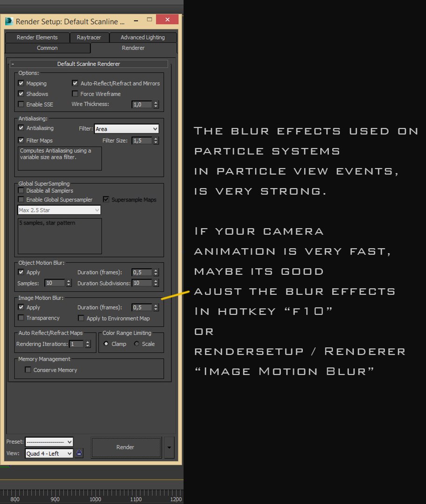The image size is (426, 504).
Task: Switch to the Advanced Lighting tab
Action: [143, 37]
